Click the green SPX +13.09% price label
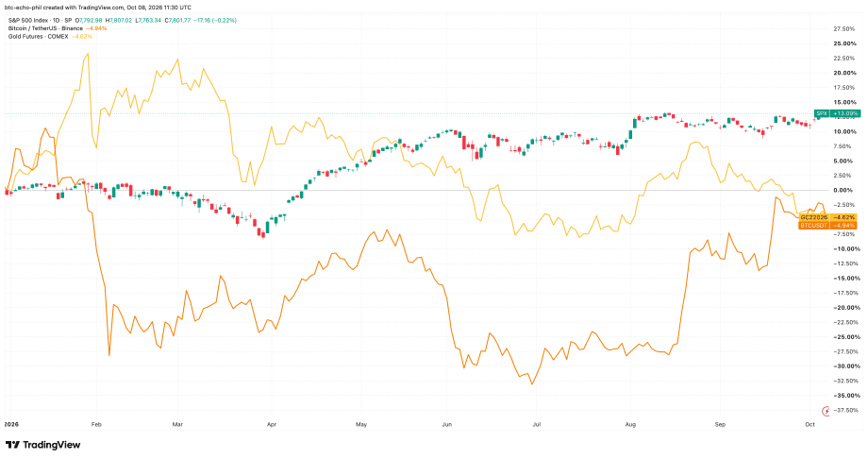The image size is (868, 459). click(x=837, y=113)
